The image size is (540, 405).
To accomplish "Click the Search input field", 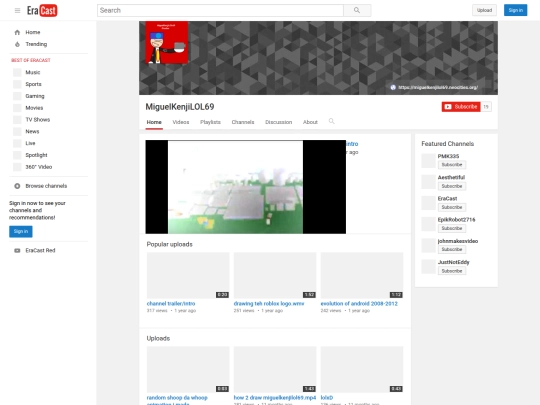I will coord(220,10).
